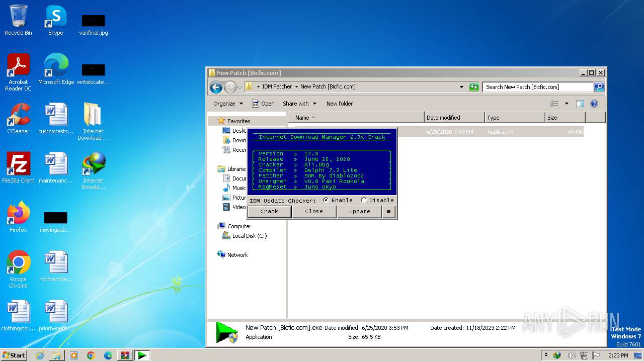Select FileZilla Client desktop shortcut

[18, 168]
